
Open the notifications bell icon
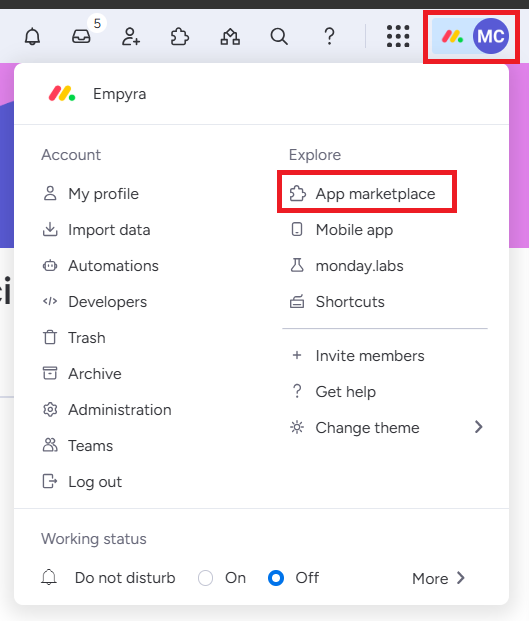[32, 37]
